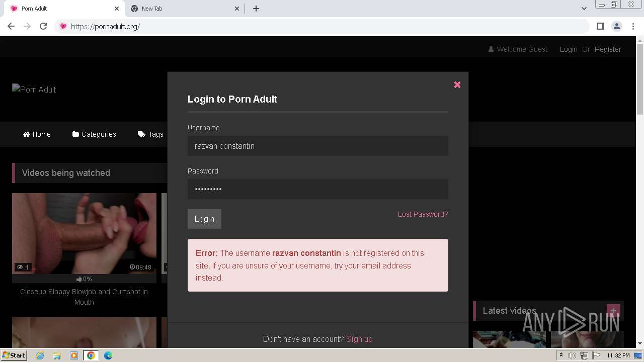Open File Explorer from the taskbar
The image size is (644, 362).
click(x=57, y=355)
